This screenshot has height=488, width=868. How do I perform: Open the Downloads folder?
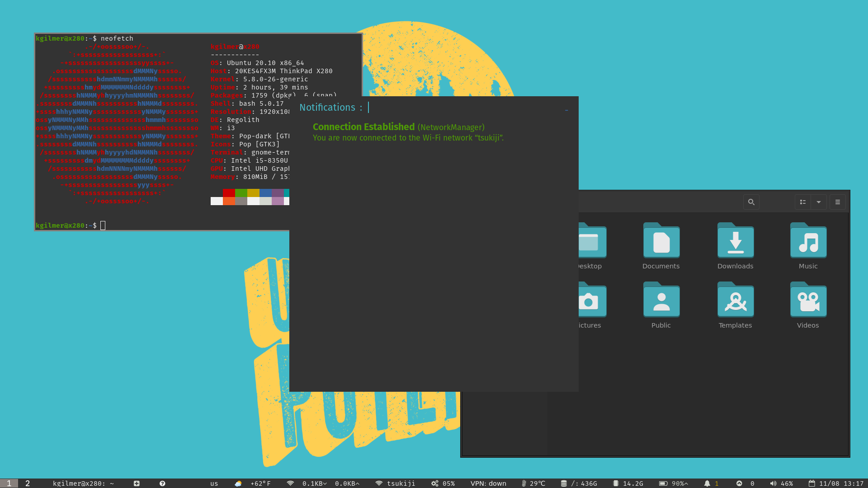[x=735, y=241]
